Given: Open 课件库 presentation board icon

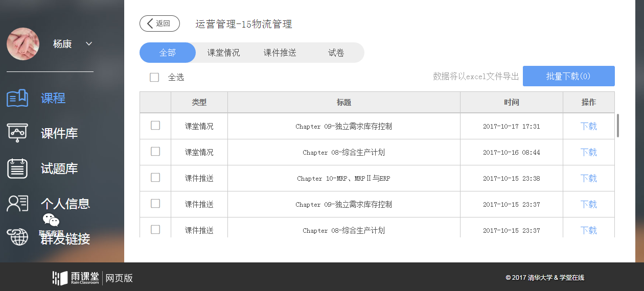Looking at the screenshot, I should 17,133.
